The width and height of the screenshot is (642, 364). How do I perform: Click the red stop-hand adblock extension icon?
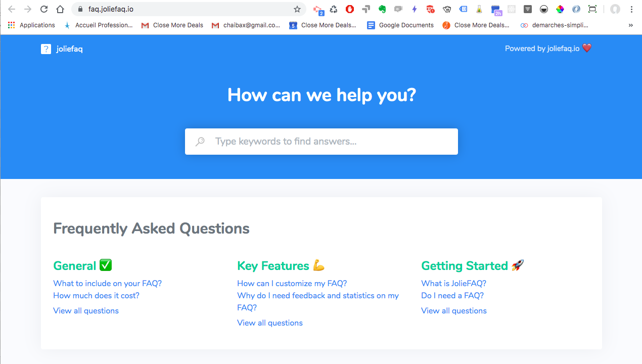pyautogui.click(x=350, y=9)
